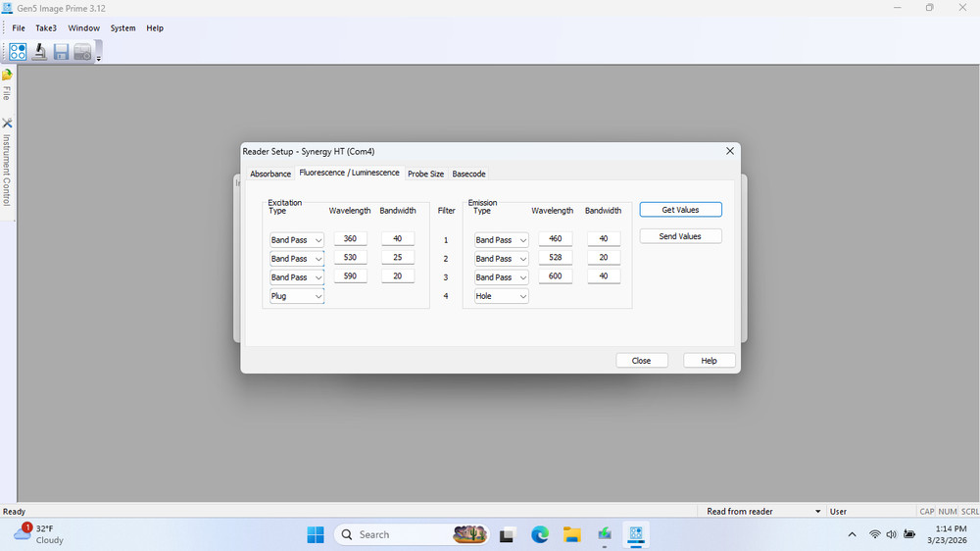Open Excitation filter 4 Plug dropdown
Image resolution: width=980 pixels, height=551 pixels.
point(297,296)
